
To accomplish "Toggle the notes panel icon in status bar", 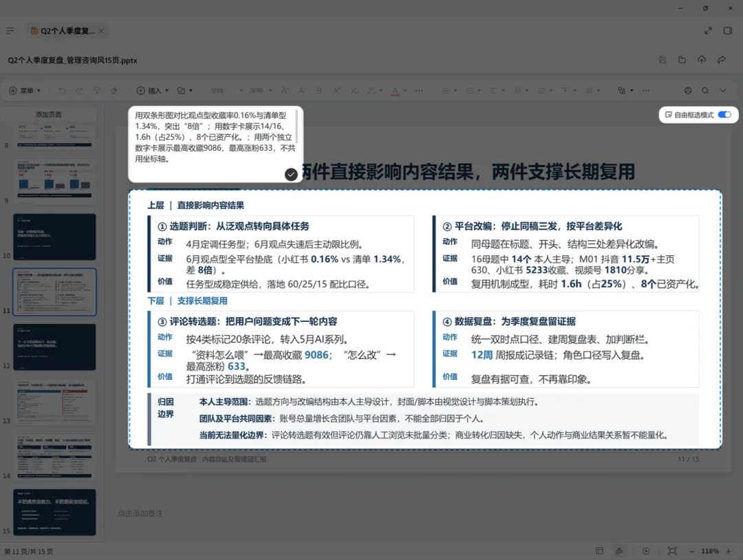I will pyautogui.click(x=619, y=550).
